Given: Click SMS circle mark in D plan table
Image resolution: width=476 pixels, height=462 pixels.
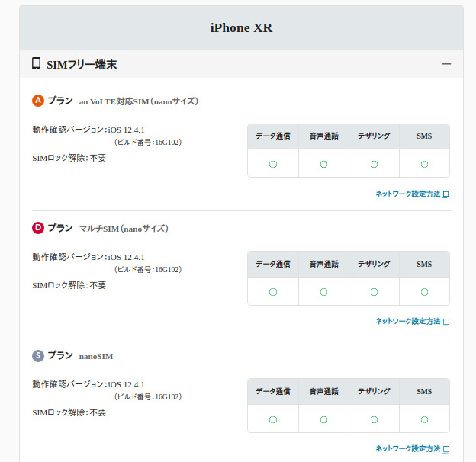Looking at the screenshot, I should coord(424,291).
